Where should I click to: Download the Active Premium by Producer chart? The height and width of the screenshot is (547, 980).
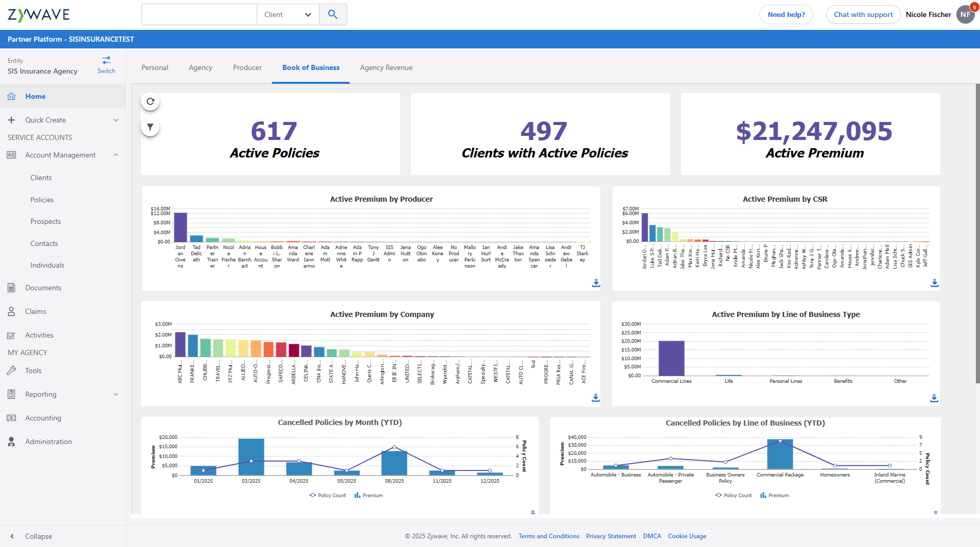pyautogui.click(x=596, y=283)
